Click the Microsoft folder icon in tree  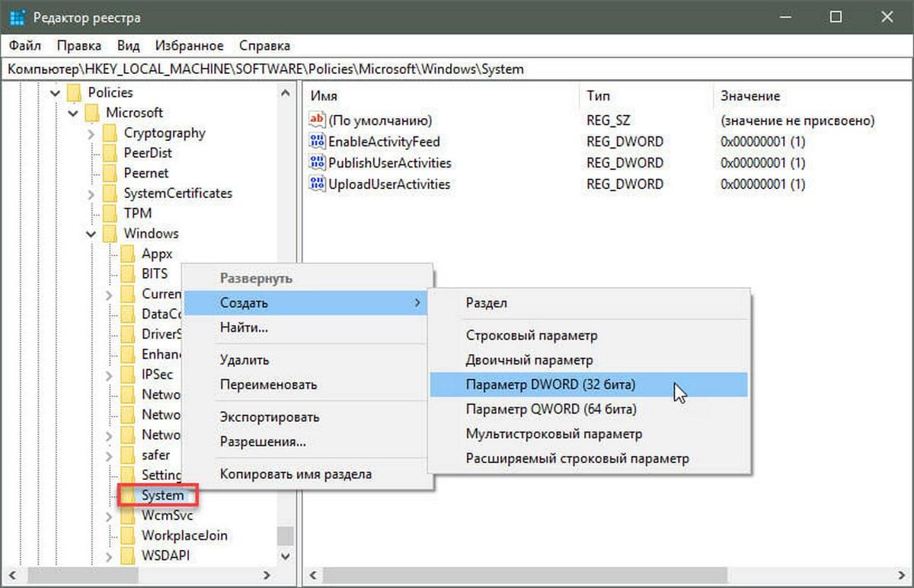click(92, 113)
